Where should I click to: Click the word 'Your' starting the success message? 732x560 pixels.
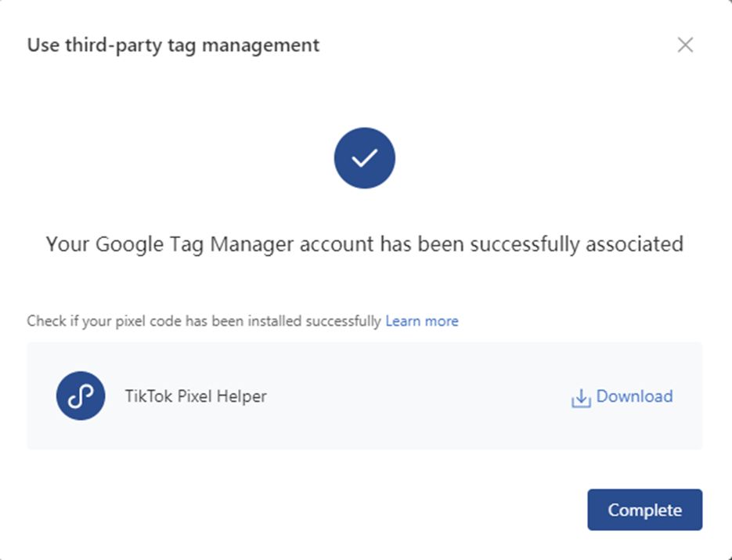[67, 244]
